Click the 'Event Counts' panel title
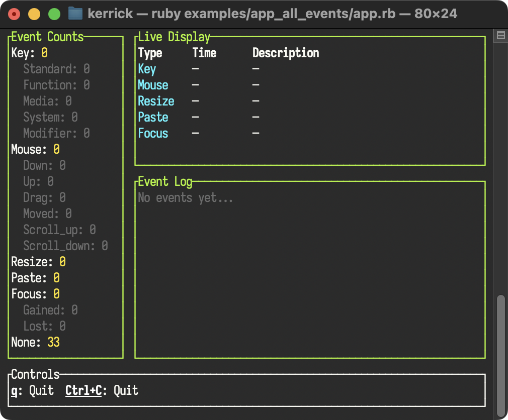 [47, 37]
